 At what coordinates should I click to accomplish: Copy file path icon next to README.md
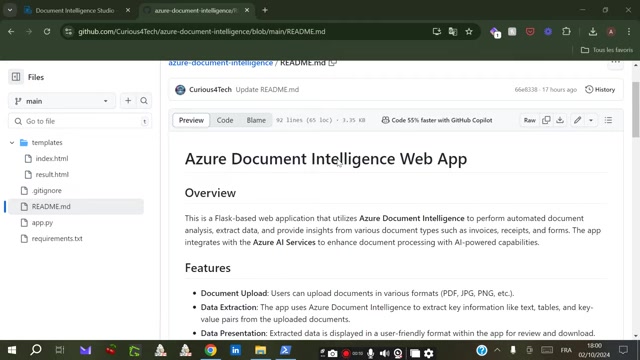coord(333,63)
